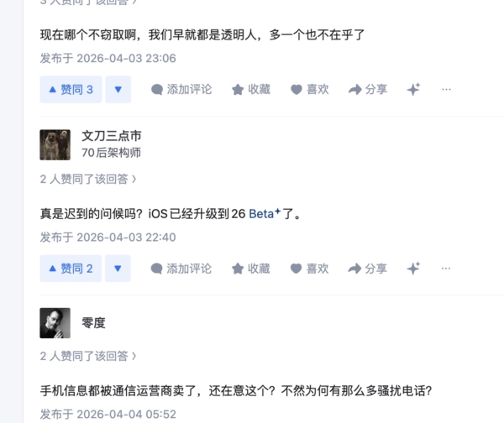The image size is (504, 423).
Task: Open more options for 文刀三点市's answer
Action: 446,269
